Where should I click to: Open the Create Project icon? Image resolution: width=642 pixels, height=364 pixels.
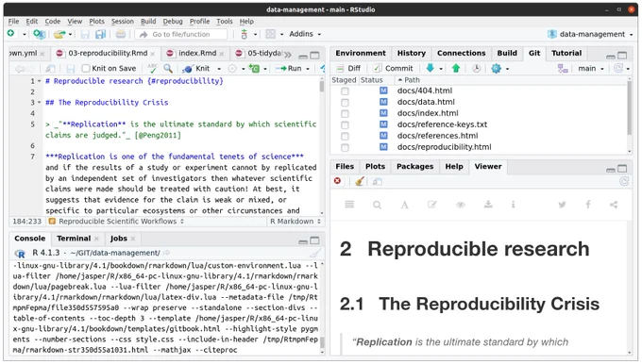[x=40, y=34]
